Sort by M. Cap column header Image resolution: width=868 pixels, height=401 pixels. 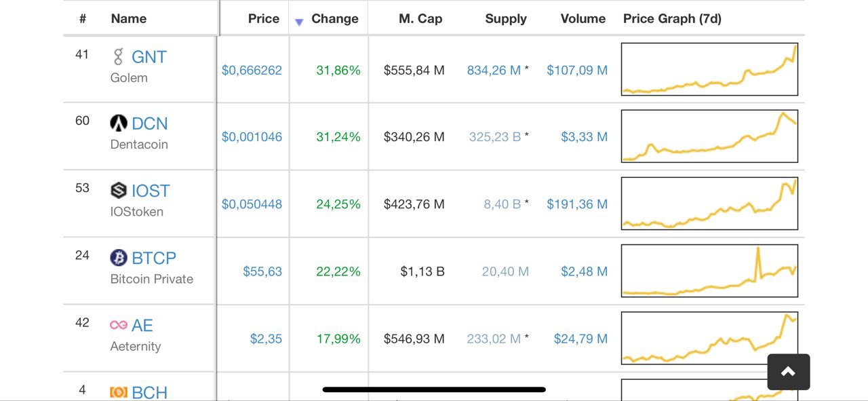click(x=420, y=19)
